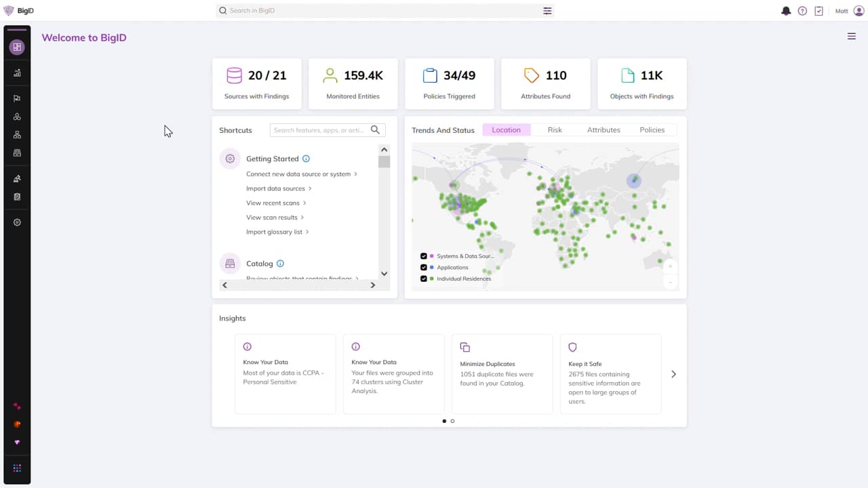Open the Minimize Duplicates insight card

[x=502, y=373]
